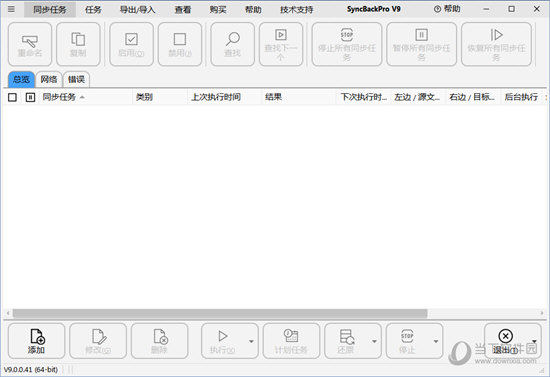550x377 pixels.
Task: Stop all sync tasks (停止所有同步任务)
Action: point(347,45)
